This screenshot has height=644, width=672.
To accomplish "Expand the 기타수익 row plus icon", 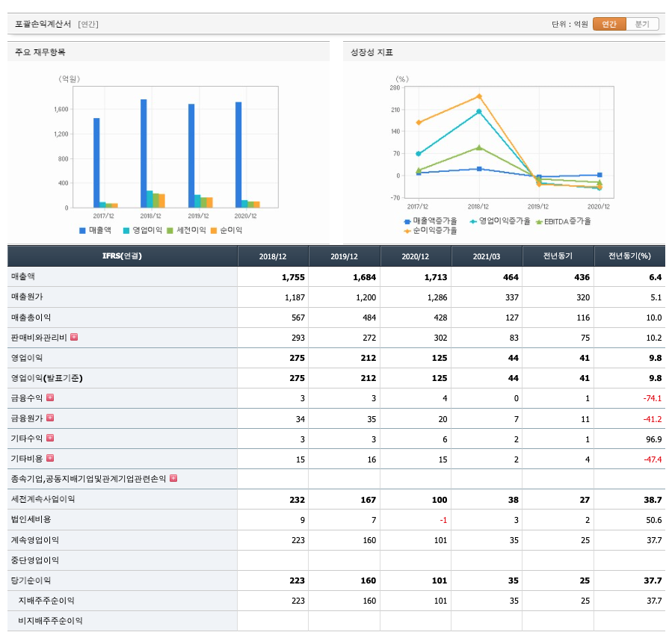I will 50,438.
